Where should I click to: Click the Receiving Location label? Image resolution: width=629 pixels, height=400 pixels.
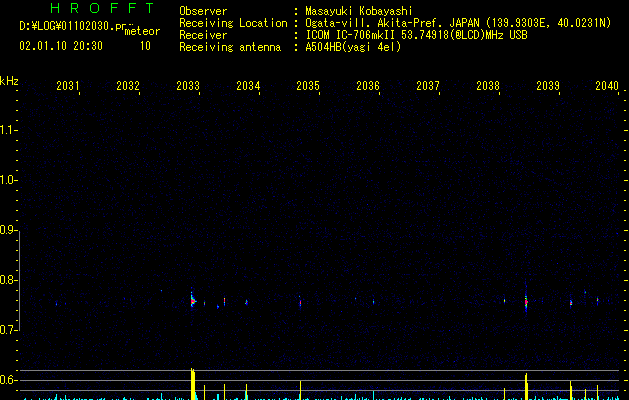tap(233, 23)
